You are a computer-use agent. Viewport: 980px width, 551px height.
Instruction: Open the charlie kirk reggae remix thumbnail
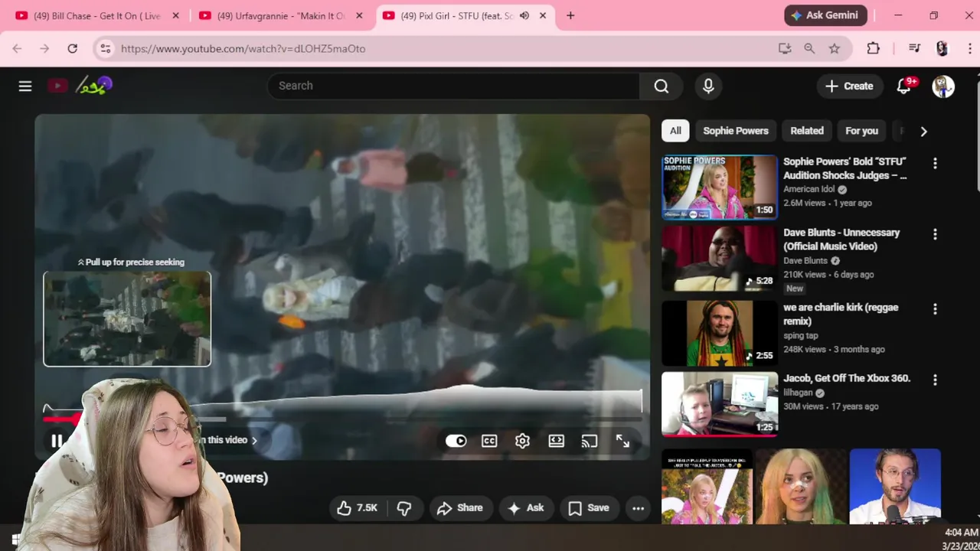pos(720,333)
